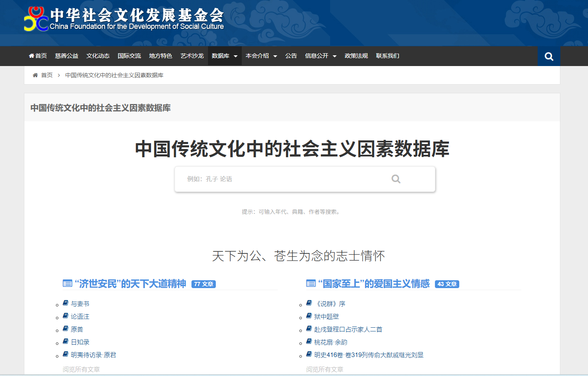Screen dimensions: 588x376
Task: Click list icon beside "济世安民" heading
Action: tap(67, 284)
